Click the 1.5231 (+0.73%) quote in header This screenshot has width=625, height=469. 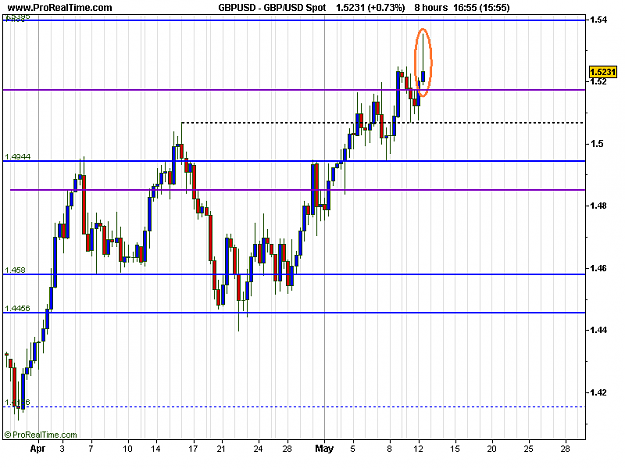tap(371, 7)
